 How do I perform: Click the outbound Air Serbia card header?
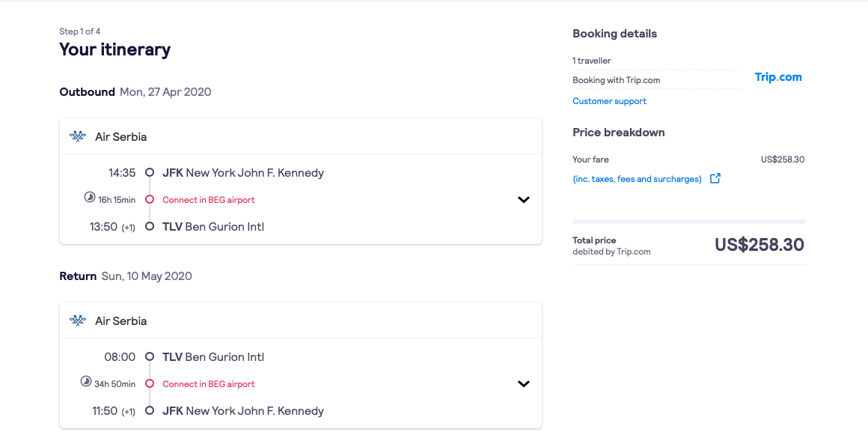click(301, 136)
